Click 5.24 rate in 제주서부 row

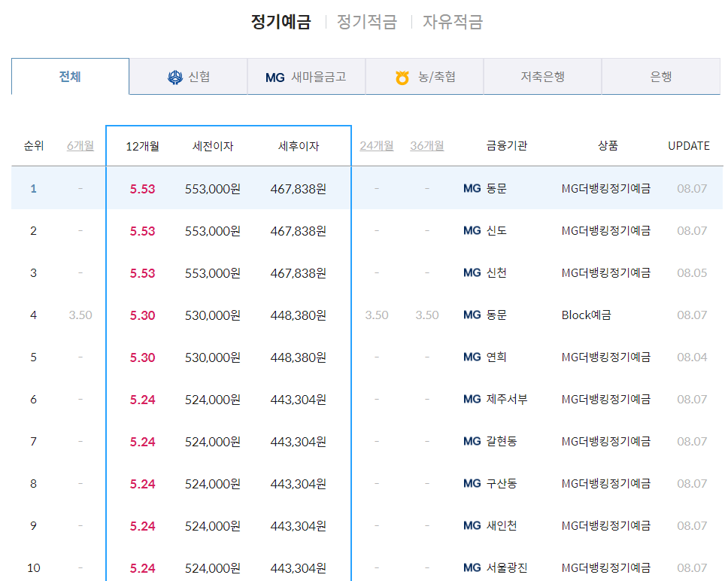(x=143, y=400)
